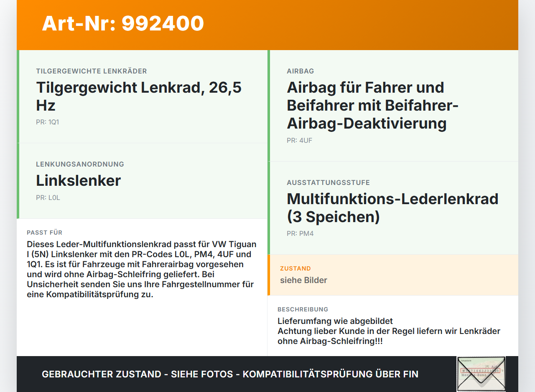
Task: Click the 'Lieferumfang wie abgebildet' line
Action: click(335, 321)
